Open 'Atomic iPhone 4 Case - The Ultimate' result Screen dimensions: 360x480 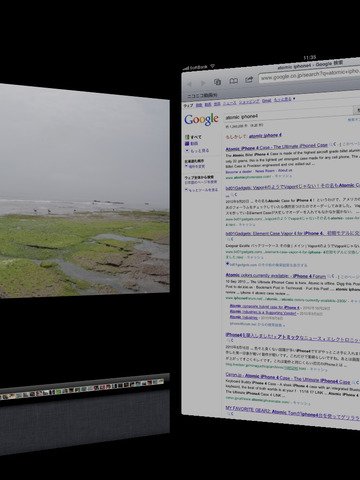[276, 147]
